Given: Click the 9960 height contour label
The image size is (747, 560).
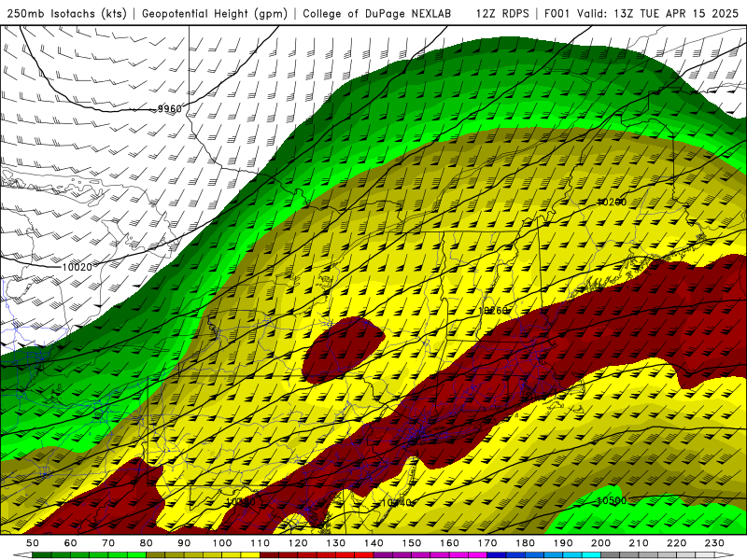Looking at the screenshot, I should coord(170,109).
